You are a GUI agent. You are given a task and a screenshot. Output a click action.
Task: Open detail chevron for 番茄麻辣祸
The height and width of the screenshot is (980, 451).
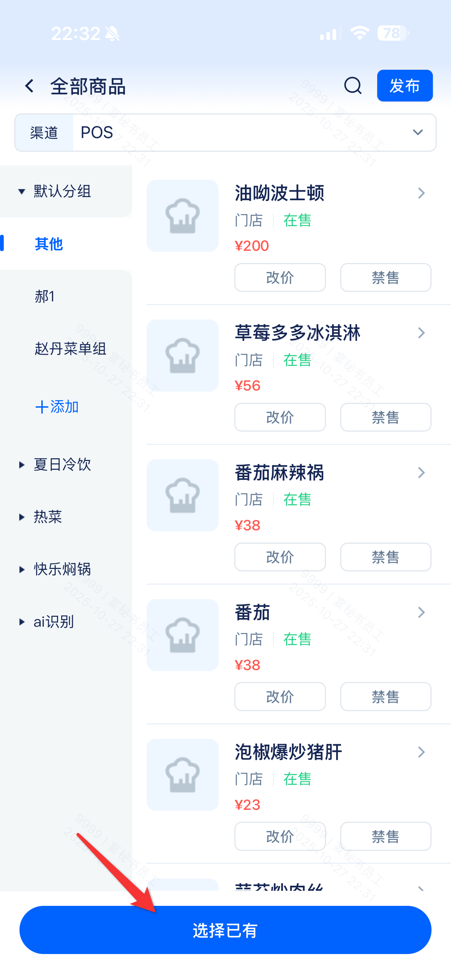pos(421,473)
